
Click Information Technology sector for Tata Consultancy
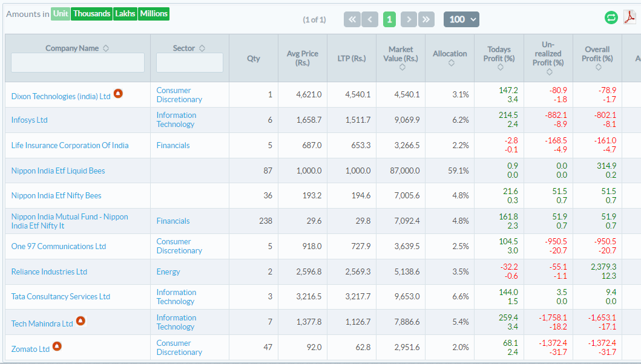click(176, 297)
